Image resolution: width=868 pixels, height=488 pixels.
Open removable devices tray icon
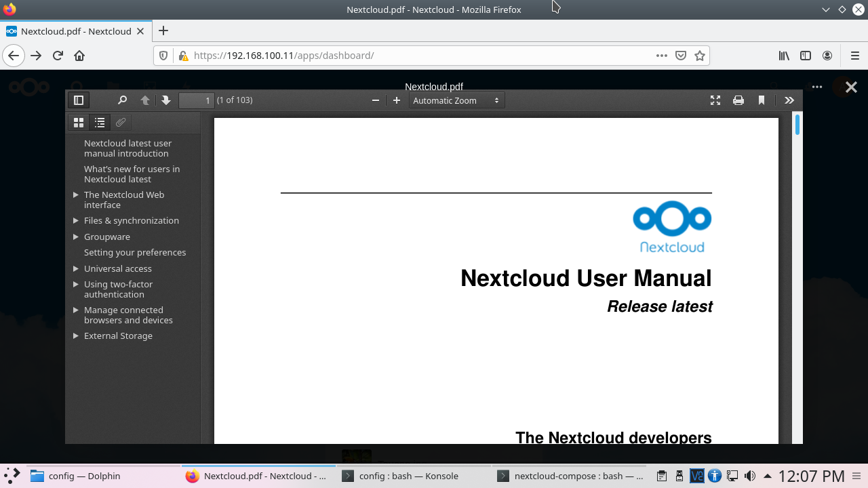click(679, 476)
